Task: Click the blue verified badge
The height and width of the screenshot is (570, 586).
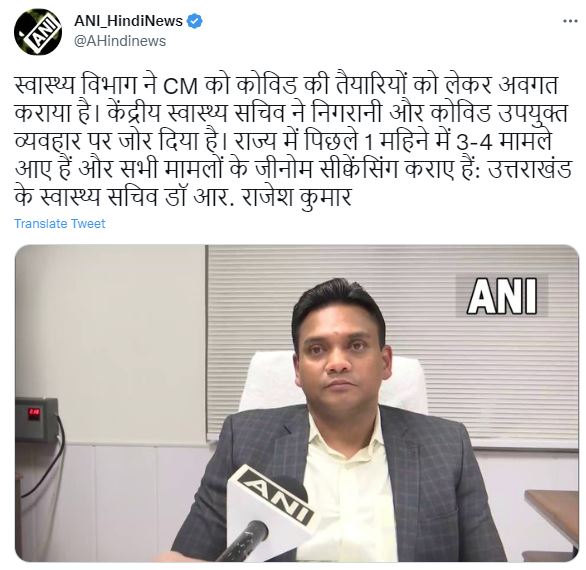Action: click(x=195, y=21)
